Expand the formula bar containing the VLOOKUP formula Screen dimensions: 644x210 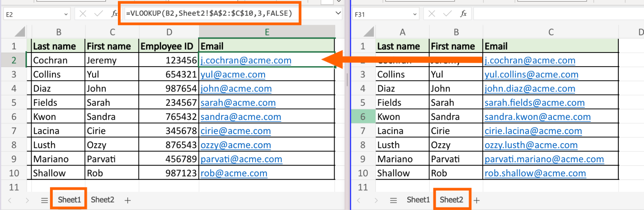[338, 13]
